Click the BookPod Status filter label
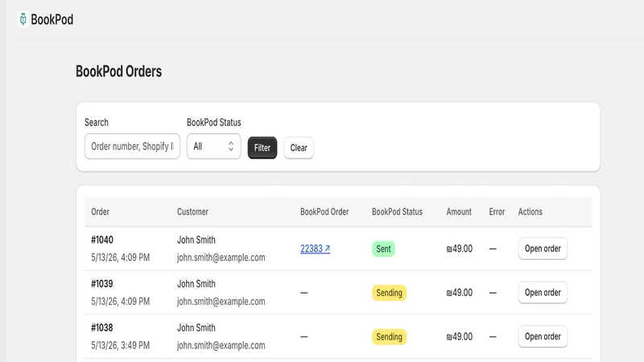The height and width of the screenshot is (362, 644). pos(213,122)
